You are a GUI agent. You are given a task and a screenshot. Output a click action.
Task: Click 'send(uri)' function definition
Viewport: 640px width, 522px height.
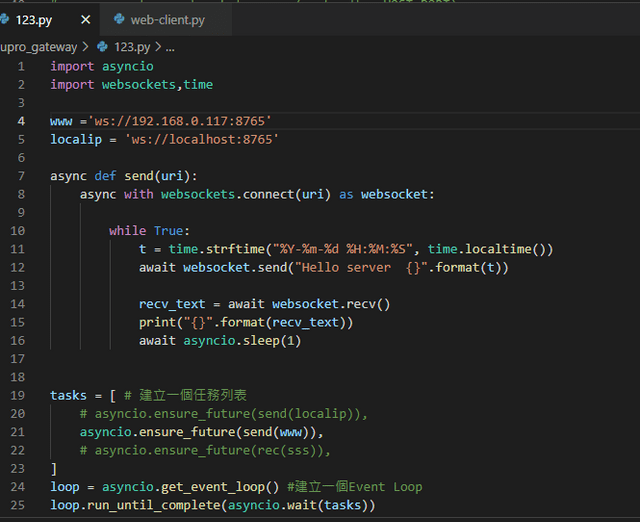pos(157,176)
